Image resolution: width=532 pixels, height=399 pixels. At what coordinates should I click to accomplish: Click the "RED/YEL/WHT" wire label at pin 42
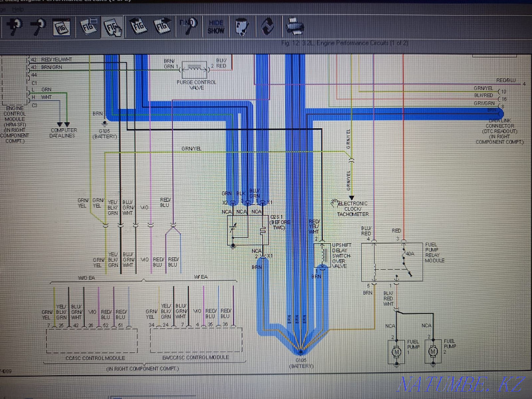[57, 60]
